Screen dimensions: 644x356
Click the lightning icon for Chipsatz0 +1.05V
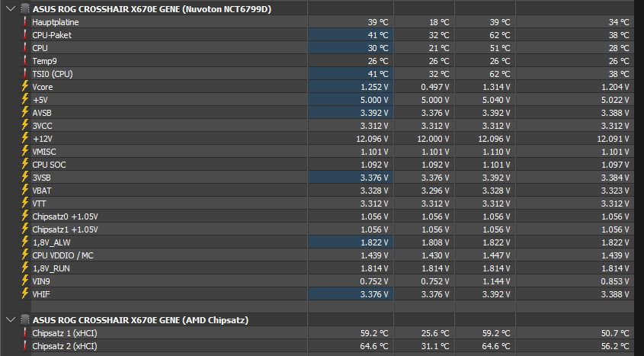click(25, 216)
